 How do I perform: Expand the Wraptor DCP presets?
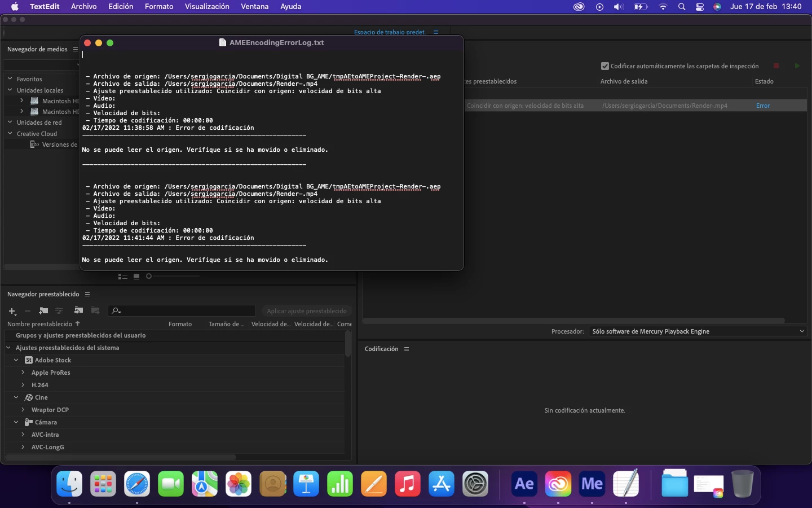23,410
